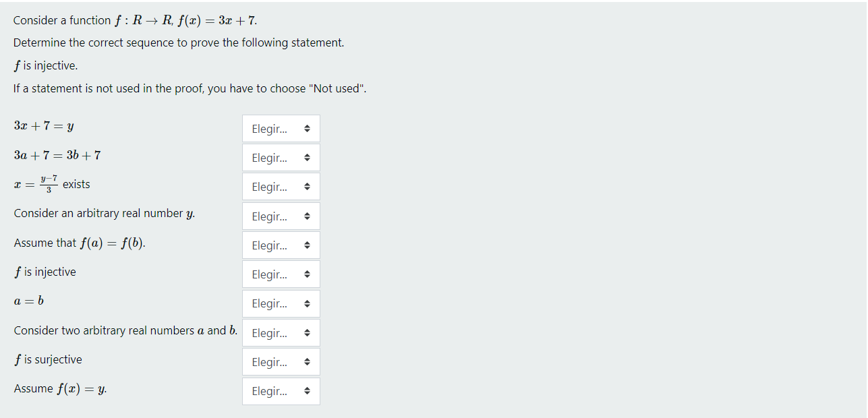This screenshot has width=868, height=418.
Task: Click the arrow icon on the "a = b" selector
Action: 307,303
